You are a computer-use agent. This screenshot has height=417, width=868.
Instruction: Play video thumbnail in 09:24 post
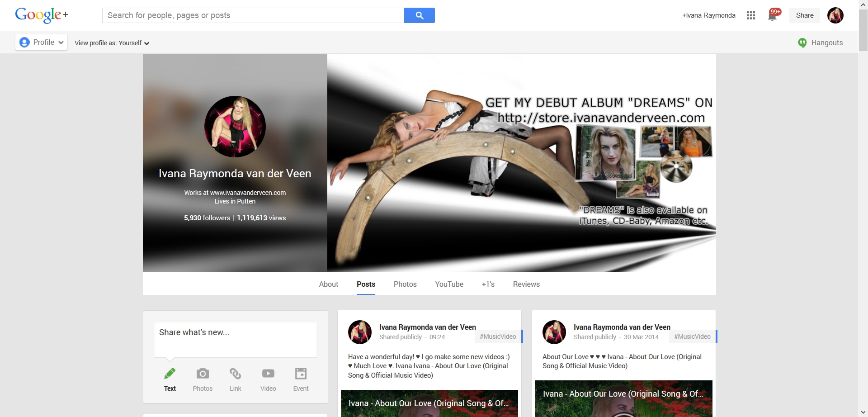[429, 403]
